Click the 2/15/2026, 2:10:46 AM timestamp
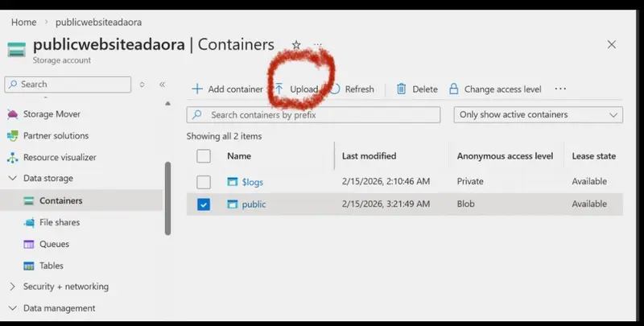This screenshot has width=644, height=326. pyautogui.click(x=386, y=181)
